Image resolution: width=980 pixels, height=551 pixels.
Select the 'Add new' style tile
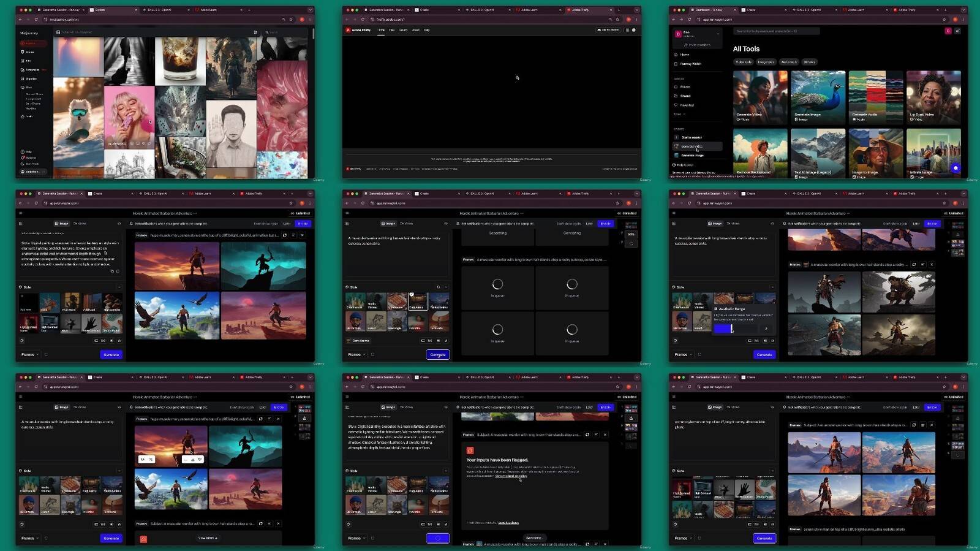point(29,303)
